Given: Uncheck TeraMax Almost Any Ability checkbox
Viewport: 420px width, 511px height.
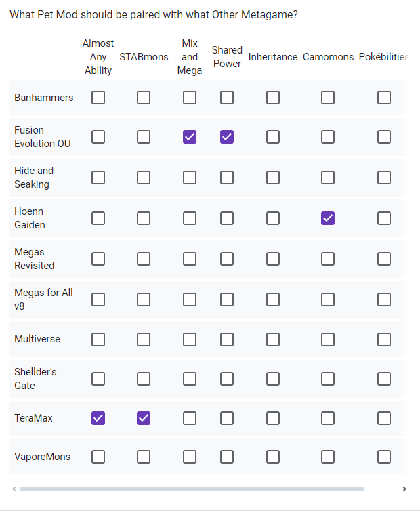Looking at the screenshot, I should (x=98, y=418).
